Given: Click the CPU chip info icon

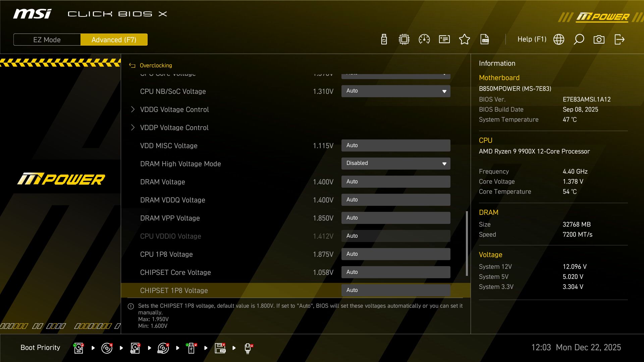Looking at the screenshot, I should tap(404, 40).
